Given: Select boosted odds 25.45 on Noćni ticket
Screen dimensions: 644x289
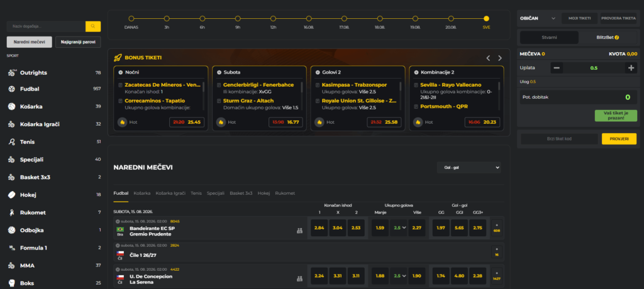Looking at the screenshot, I should 194,122.
